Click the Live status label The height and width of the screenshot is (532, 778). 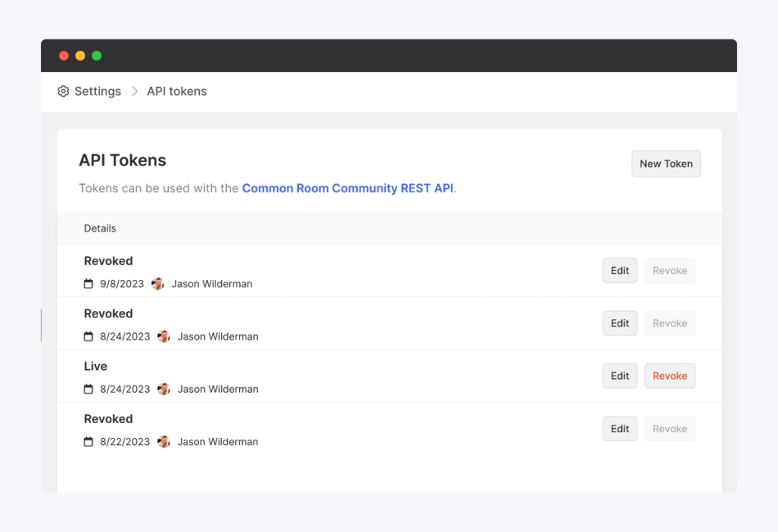click(x=96, y=366)
